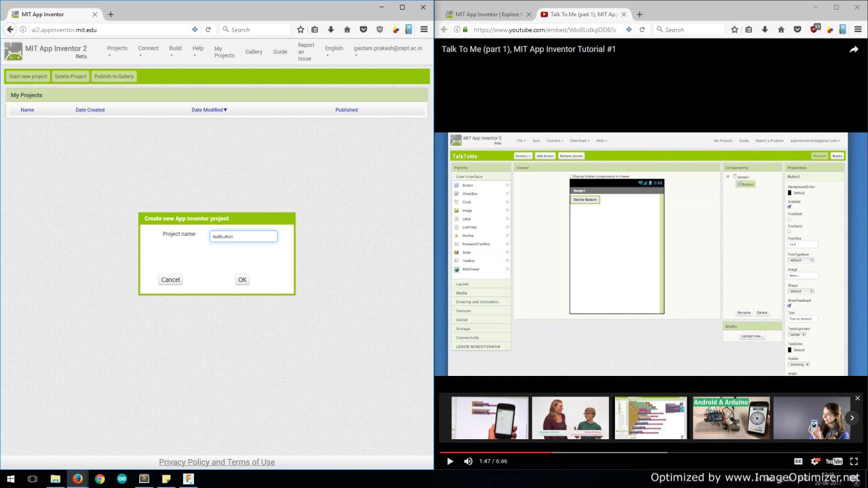868x488 pixels.
Task: Show bookmarks list icon in the left Firefox toolbar
Action: click(x=315, y=30)
